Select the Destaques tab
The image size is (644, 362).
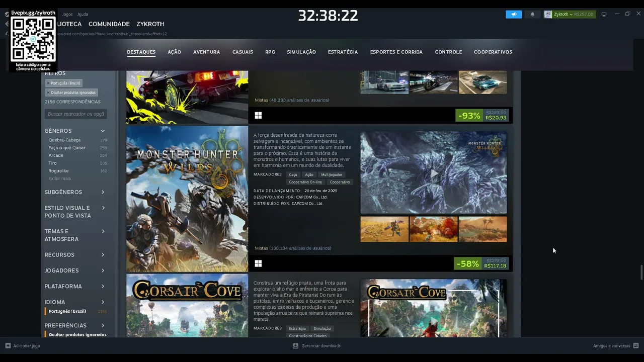[141, 52]
